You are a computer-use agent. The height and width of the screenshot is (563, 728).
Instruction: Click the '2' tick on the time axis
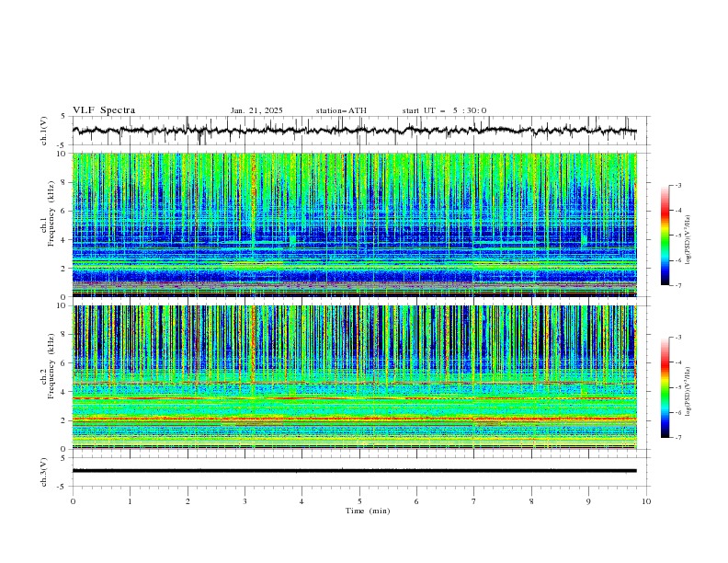(188, 501)
